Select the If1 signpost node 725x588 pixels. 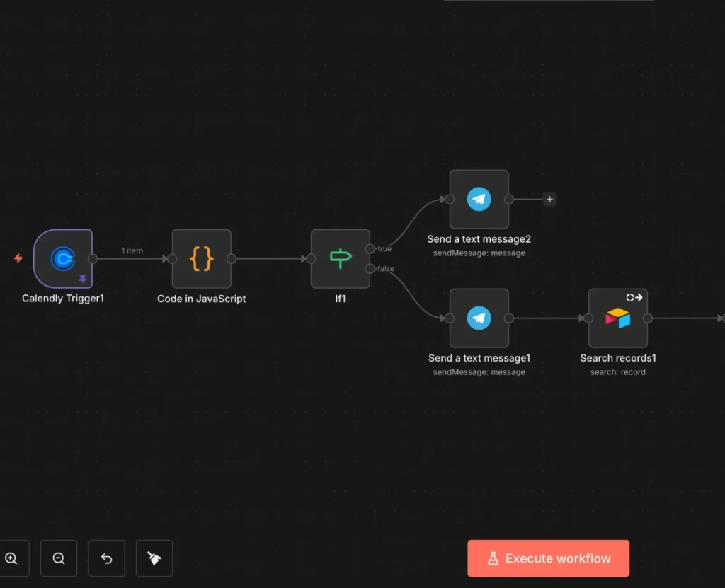[341, 259]
